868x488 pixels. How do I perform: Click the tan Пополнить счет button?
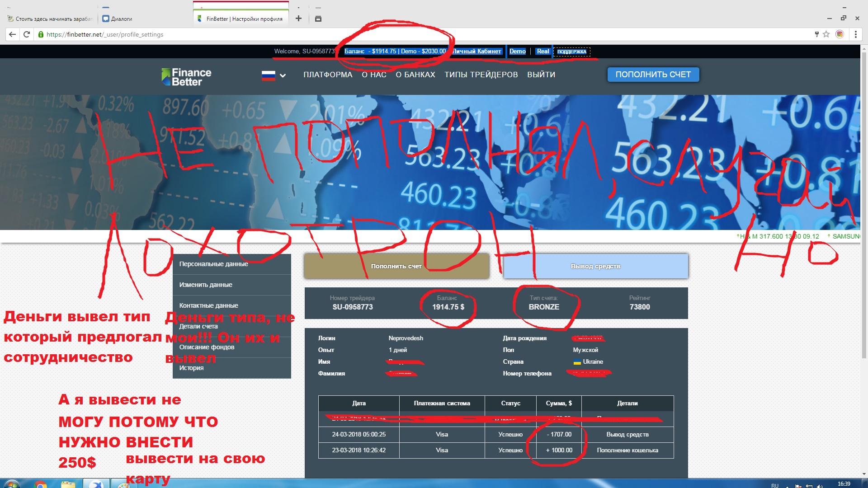pyautogui.click(x=396, y=266)
